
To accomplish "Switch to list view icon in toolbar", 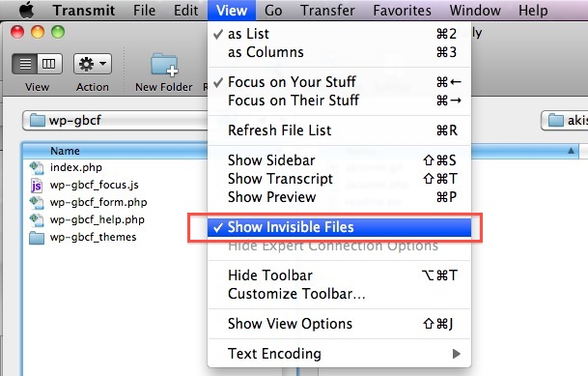I will click(25, 64).
